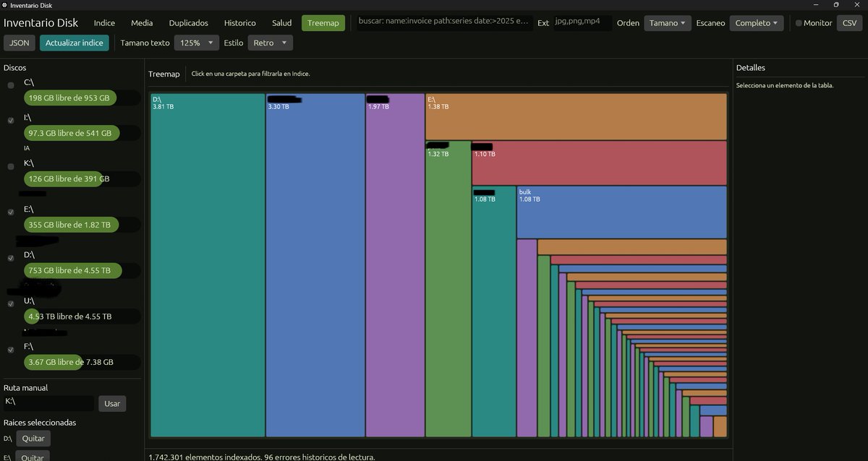The image size is (868, 461).
Task: Click the JSON export button
Action: click(20, 43)
